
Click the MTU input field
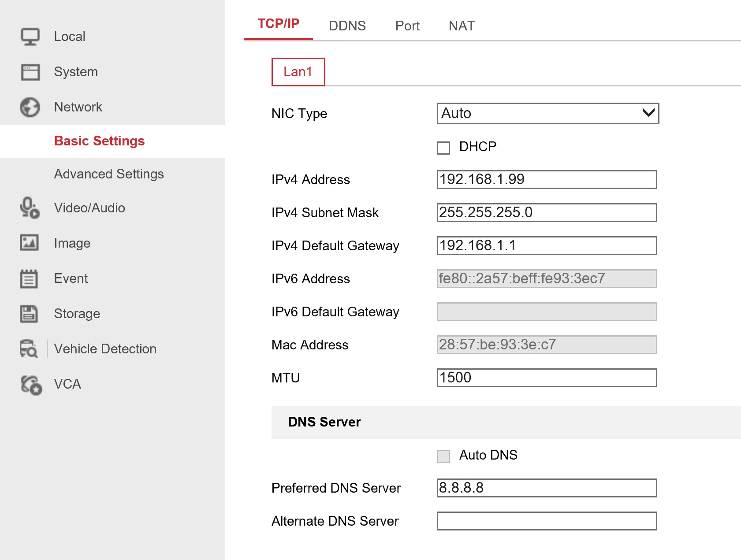(x=547, y=378)
